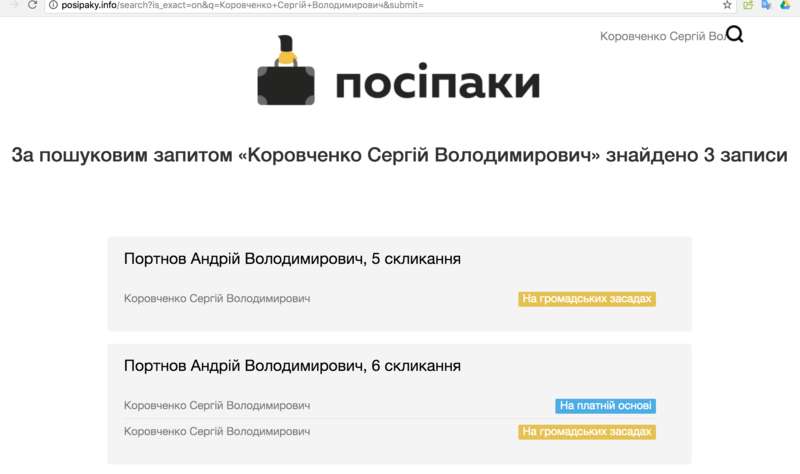Open the посіпаки site title link

[x=438, y=81]
